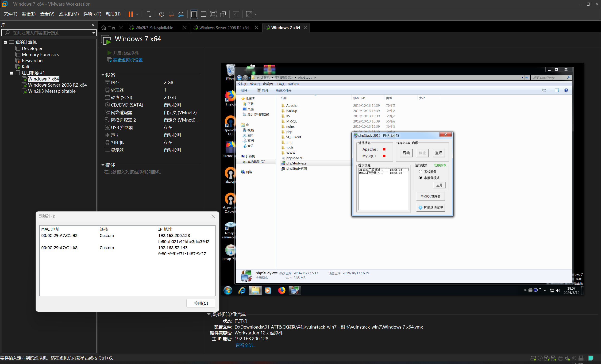Image resolution: width=601 pixels, height=364 pixels.
Task: Open Explorer's 工具(T) menu
Action: pos(280,84)
